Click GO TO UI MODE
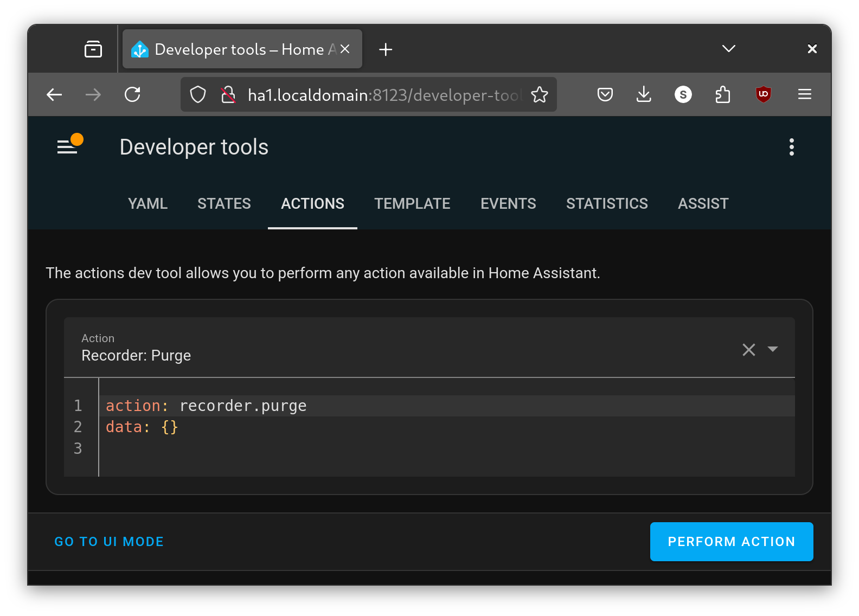 point(109,542)
